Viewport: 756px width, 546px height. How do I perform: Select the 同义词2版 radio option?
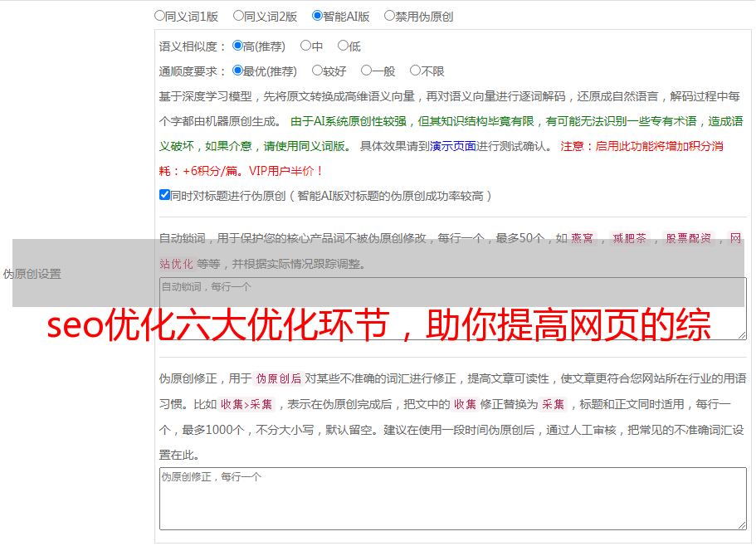click(239, 16)
